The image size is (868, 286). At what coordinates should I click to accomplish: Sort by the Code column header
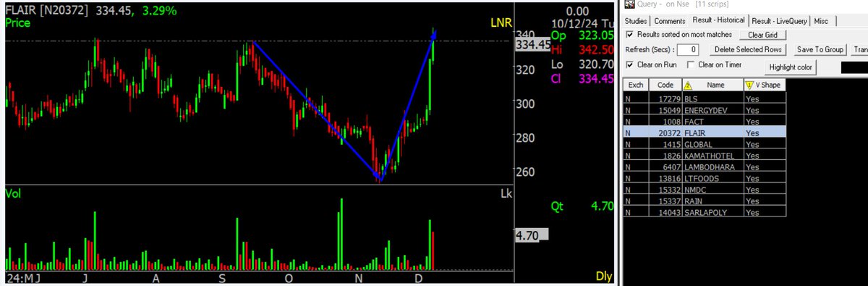tap(665, 85)
